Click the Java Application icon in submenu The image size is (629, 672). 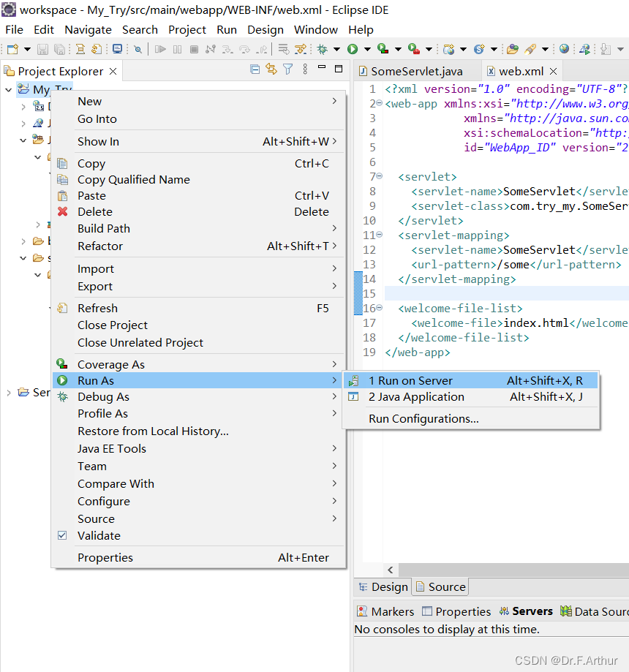pos(353,396)
